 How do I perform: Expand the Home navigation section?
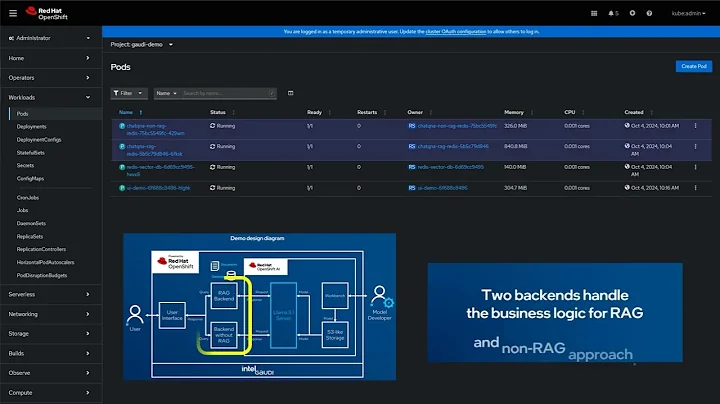(50, 58)
